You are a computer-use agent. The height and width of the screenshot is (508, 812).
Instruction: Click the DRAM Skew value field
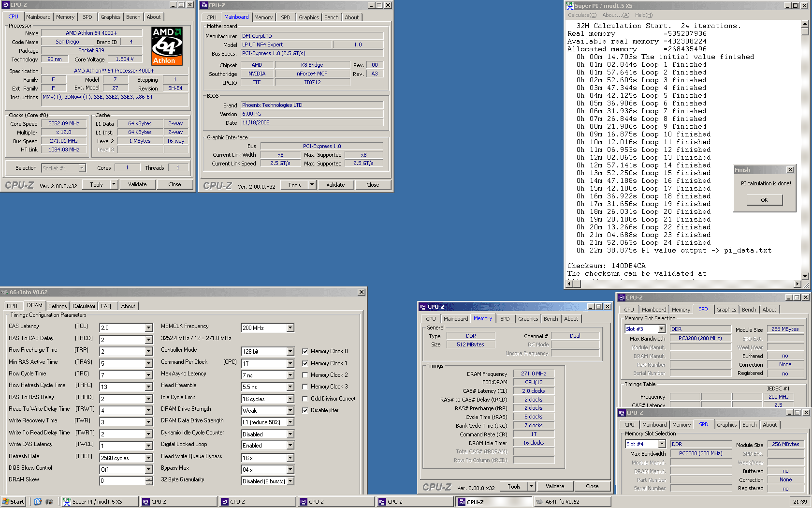pos(122,481)
